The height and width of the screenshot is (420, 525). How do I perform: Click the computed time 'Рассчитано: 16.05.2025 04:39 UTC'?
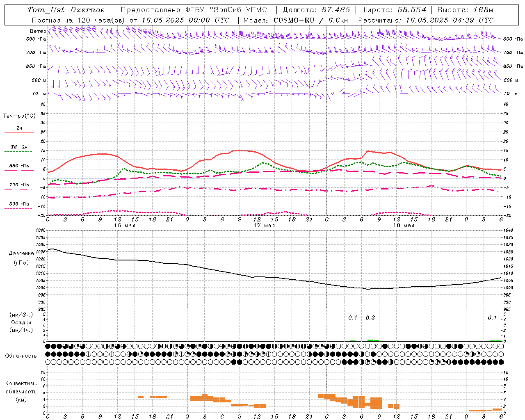[426, 20]
